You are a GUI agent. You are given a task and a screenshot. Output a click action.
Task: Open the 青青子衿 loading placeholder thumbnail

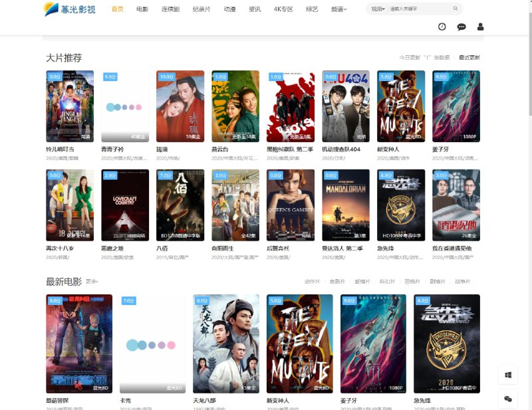coord(125,106)
